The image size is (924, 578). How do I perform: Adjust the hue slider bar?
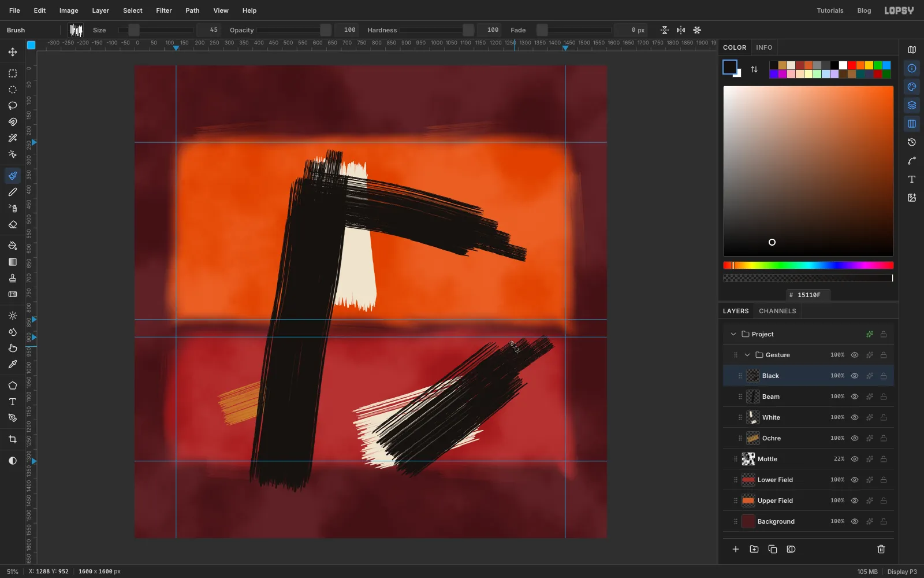coord(808,265)
